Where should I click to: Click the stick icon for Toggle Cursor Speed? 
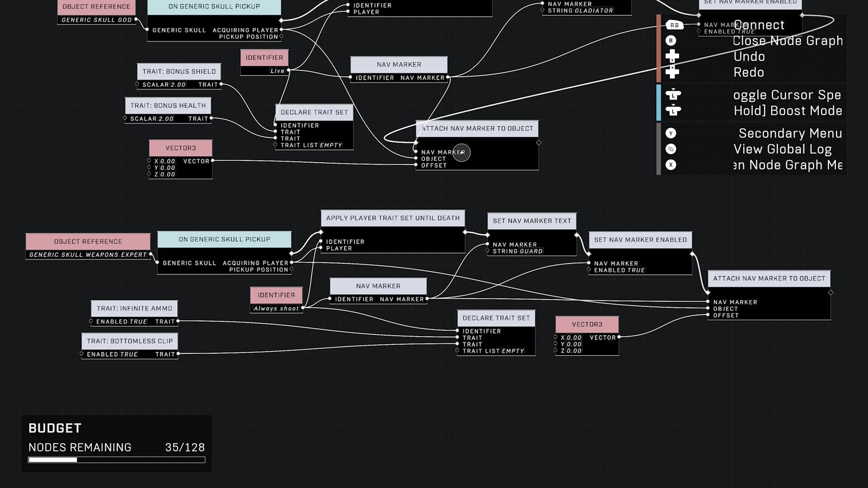point(673,95)
